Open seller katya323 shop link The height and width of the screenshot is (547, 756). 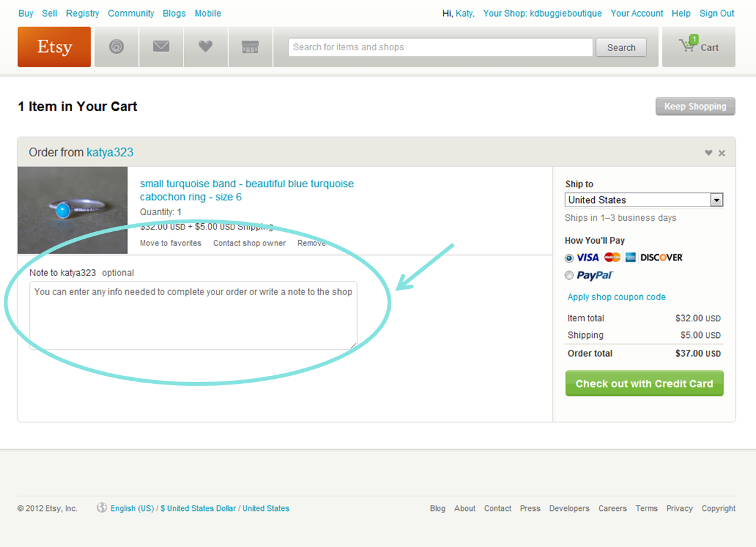pyautogui.click(x=110, y=153)
